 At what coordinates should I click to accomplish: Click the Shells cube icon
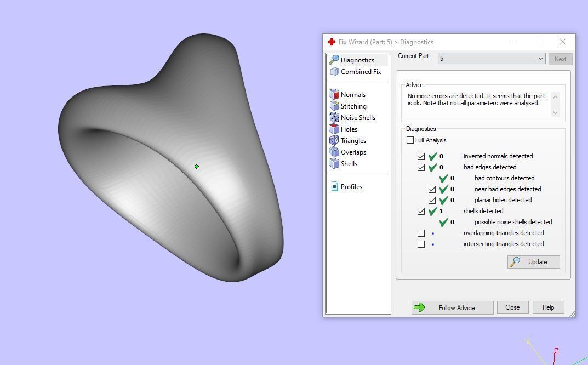pyautogui.click(x=334, y=163)
